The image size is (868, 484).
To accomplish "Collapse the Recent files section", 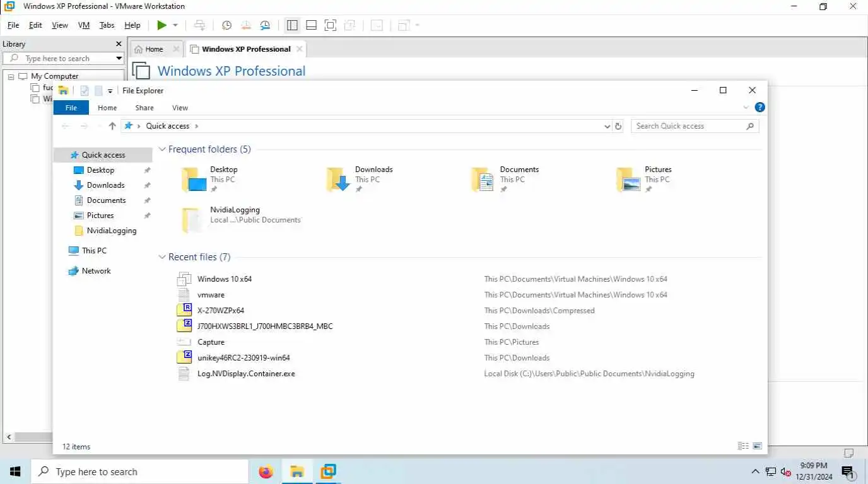I will click(x=162, y=257).
